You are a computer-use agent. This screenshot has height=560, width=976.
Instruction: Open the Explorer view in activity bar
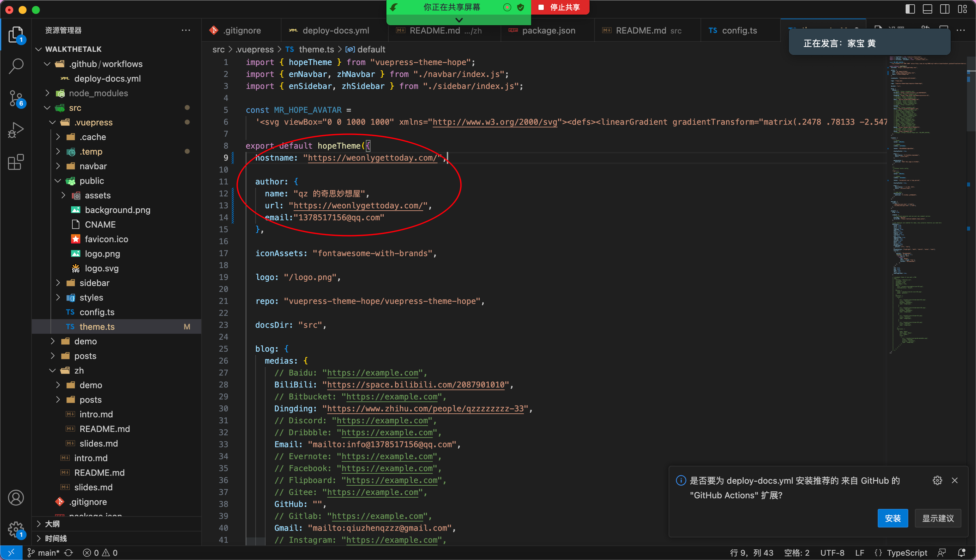tap(16, 35)
